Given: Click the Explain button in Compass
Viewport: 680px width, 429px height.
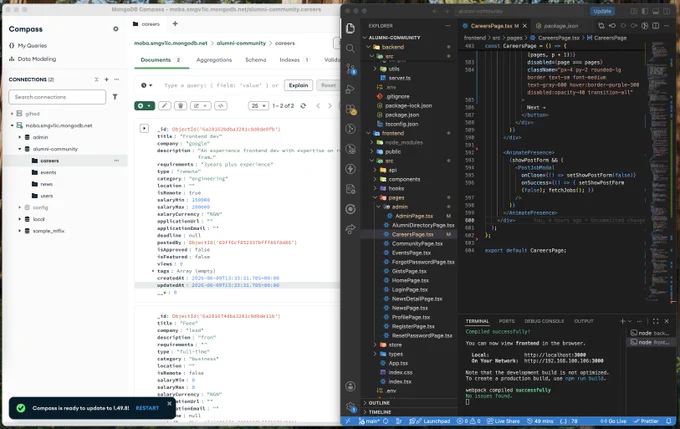Looking at the screenshot, I should pos(298,85).
